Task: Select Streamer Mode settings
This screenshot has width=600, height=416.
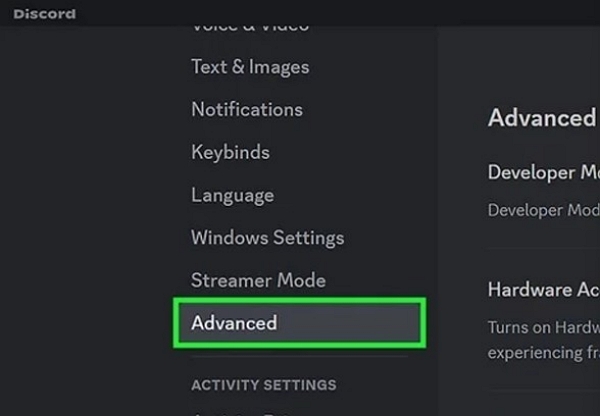Action: 258,281
